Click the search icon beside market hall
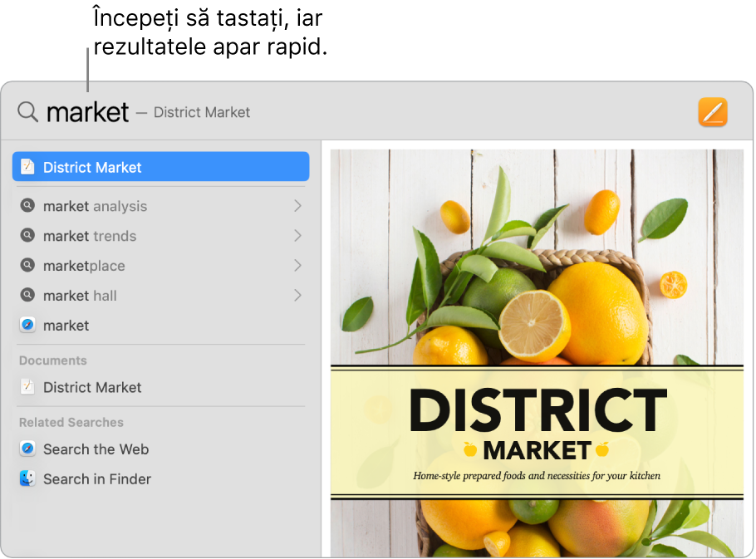The image size is (756, 559). pos(26,295)
